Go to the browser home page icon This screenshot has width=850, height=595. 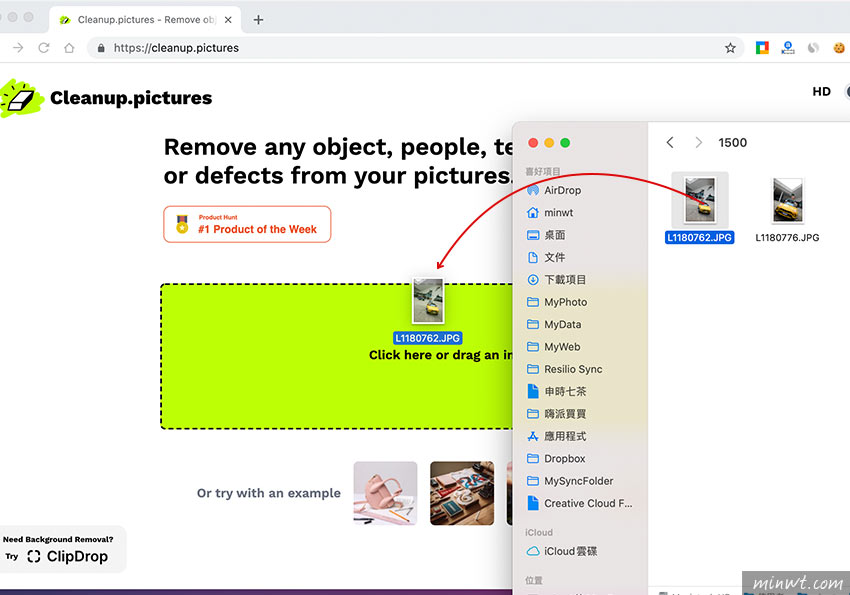(x=69, y=48)
